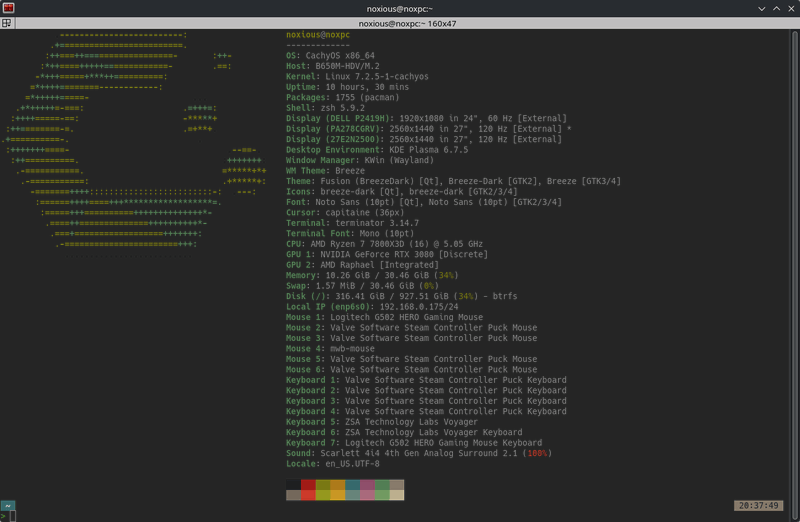Screen dimensions: 800x522
Task: Select the terminal titlebar 'noxious@noxpc:~ 160x47'
Action: tap(407, 23)
